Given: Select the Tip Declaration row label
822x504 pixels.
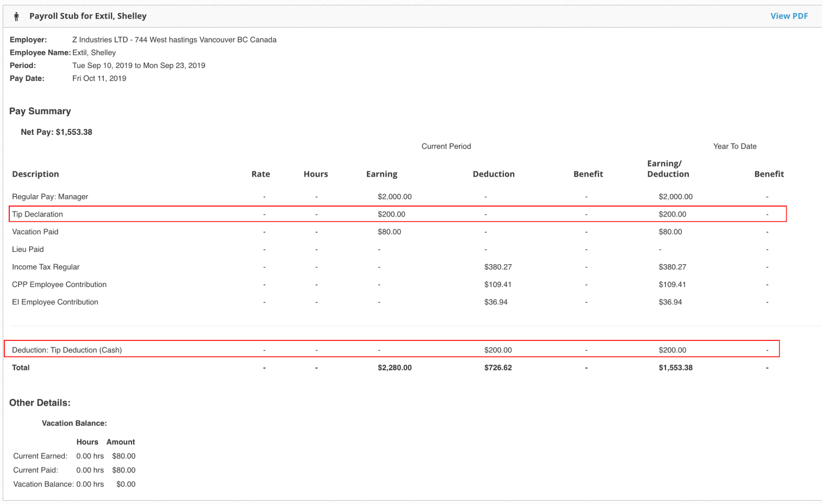Looking at the screenshot, I should 38,214.
